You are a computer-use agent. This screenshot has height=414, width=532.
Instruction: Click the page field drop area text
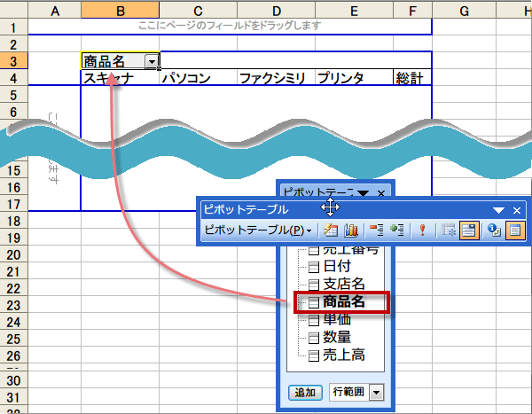230,26
